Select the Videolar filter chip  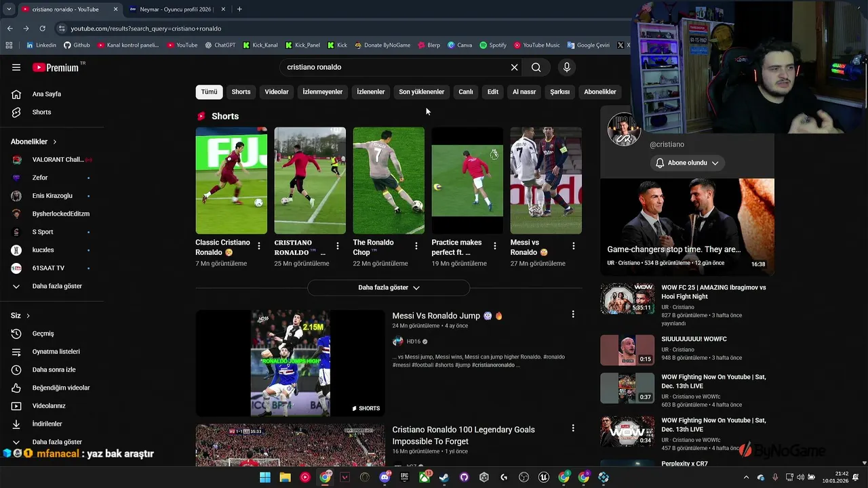click(x=277, y=91)
